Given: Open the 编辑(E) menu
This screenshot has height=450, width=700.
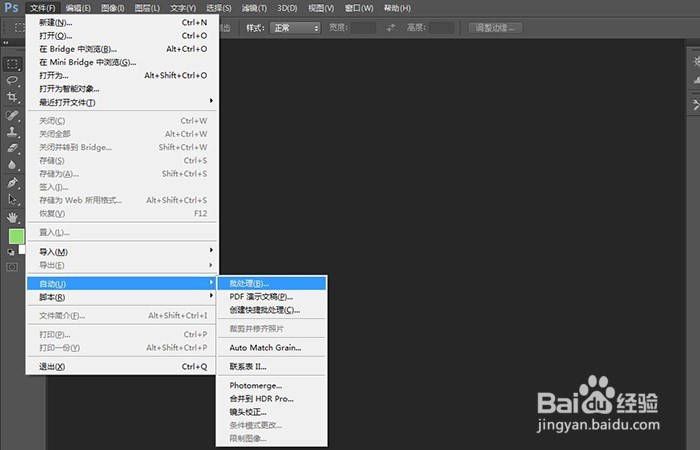Looking at the screenshot, I should (x=78, y=8).
